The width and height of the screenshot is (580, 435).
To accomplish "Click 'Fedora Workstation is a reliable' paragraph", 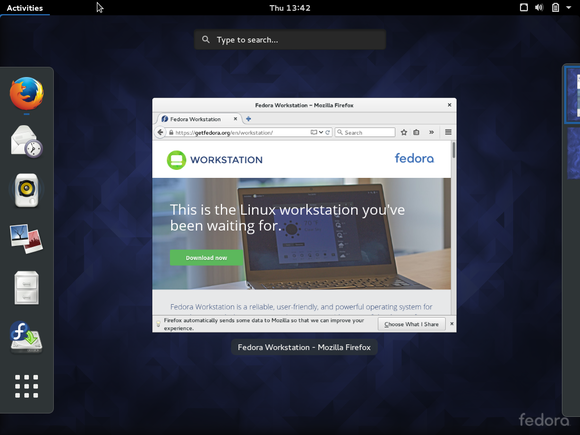I will point(301,307).
